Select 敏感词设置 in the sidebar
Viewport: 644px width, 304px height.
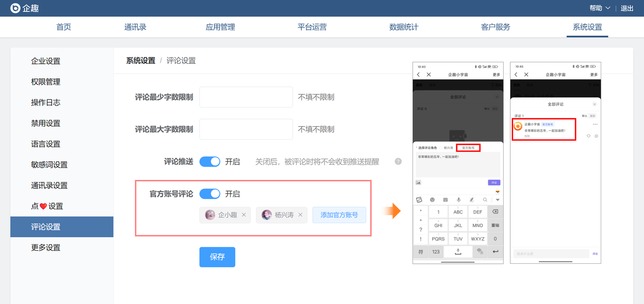(x=49, y=165)
